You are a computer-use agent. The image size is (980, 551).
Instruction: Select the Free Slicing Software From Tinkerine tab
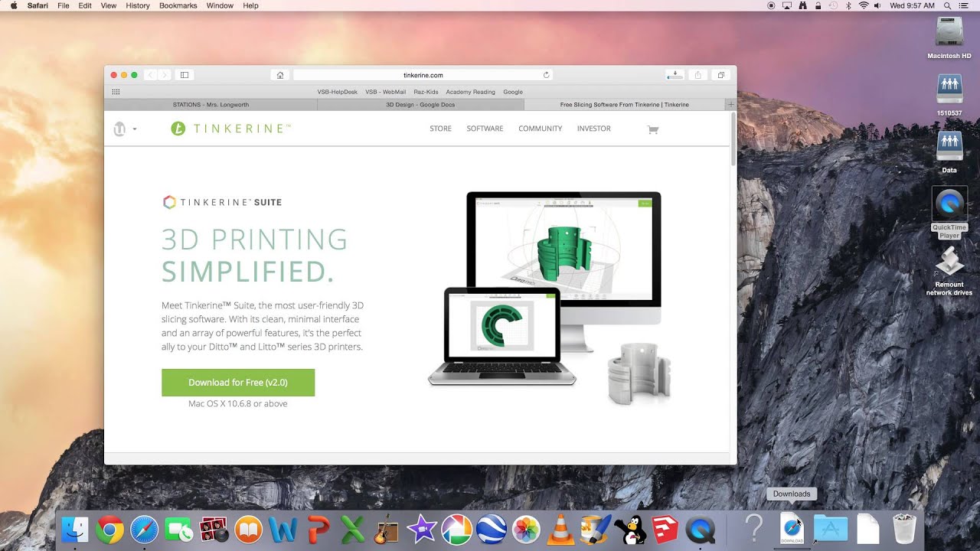(624, 105)
